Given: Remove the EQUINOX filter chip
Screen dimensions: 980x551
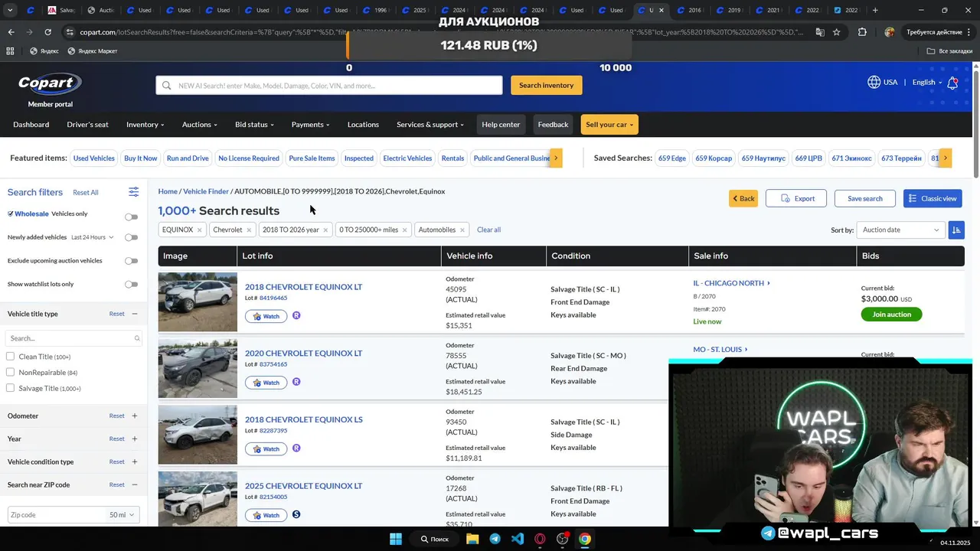Looking at the screenshot, I should (199, 230).
